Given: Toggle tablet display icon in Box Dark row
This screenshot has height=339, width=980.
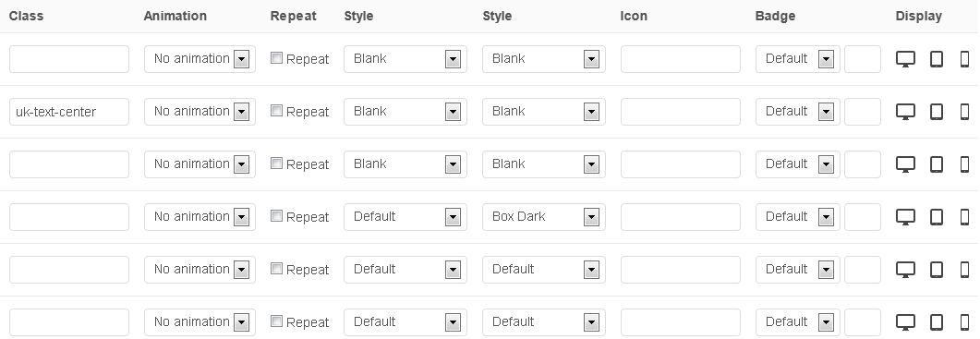Looking at the screenshot, I should 937,217.
